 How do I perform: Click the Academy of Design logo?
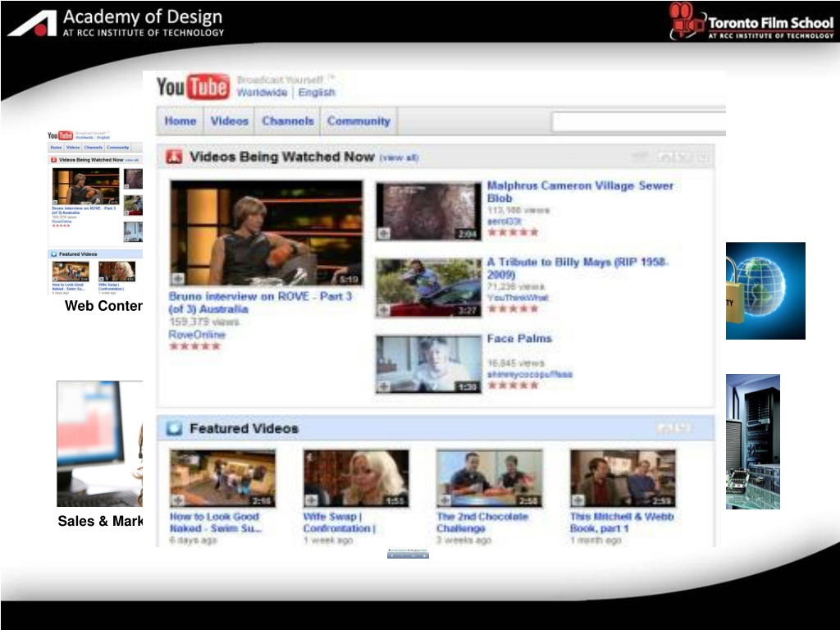pos(116,23)
